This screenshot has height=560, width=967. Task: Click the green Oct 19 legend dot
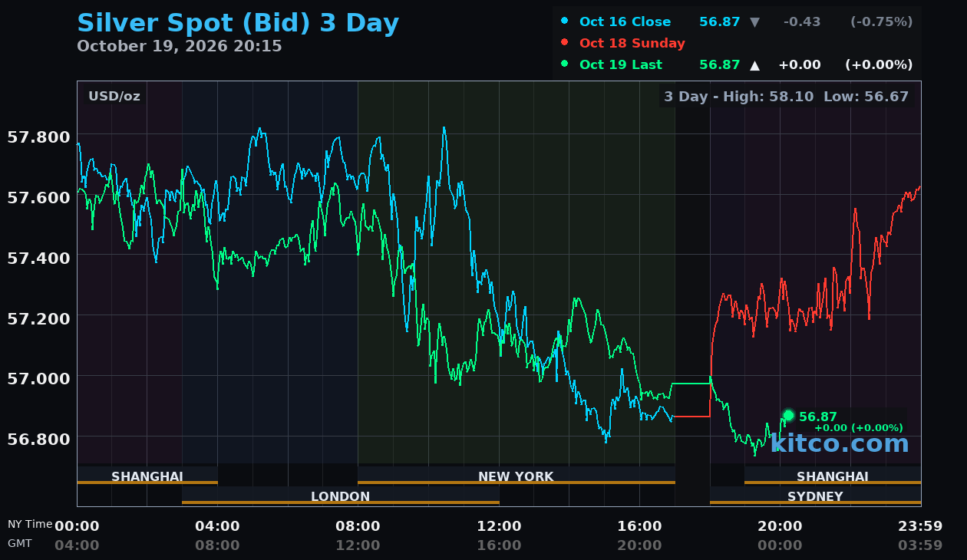click(565, 64)
